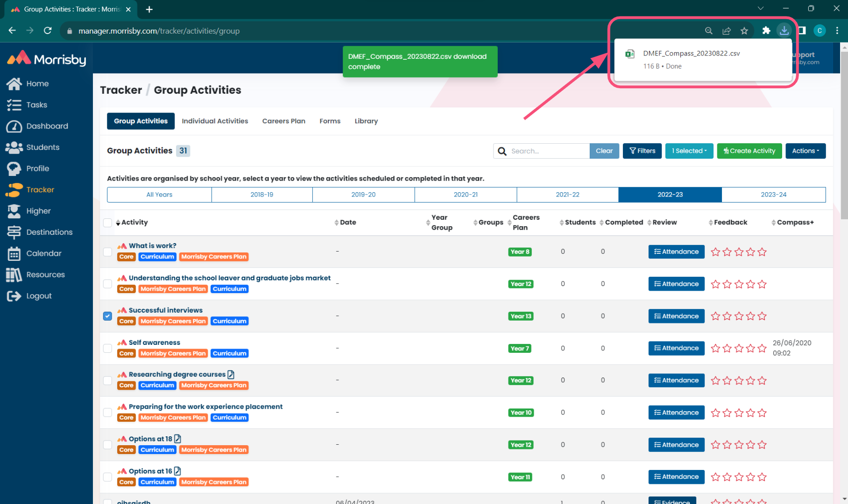This screenshot has width=848, height=504.
Task: Give Self awareness a one-star rating
Action: point(715,348)
